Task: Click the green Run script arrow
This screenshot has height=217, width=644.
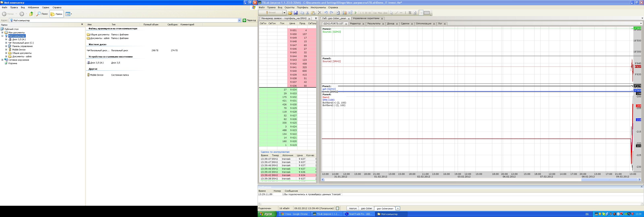Action: [356, 13]
